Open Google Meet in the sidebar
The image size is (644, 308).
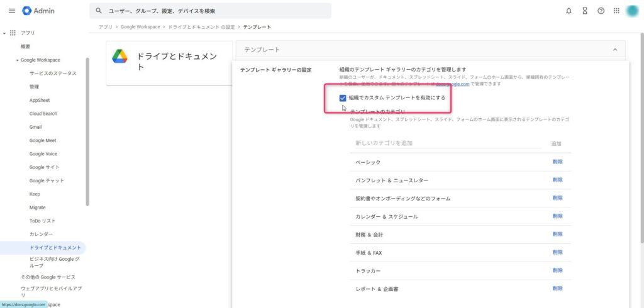coord(43,140)
